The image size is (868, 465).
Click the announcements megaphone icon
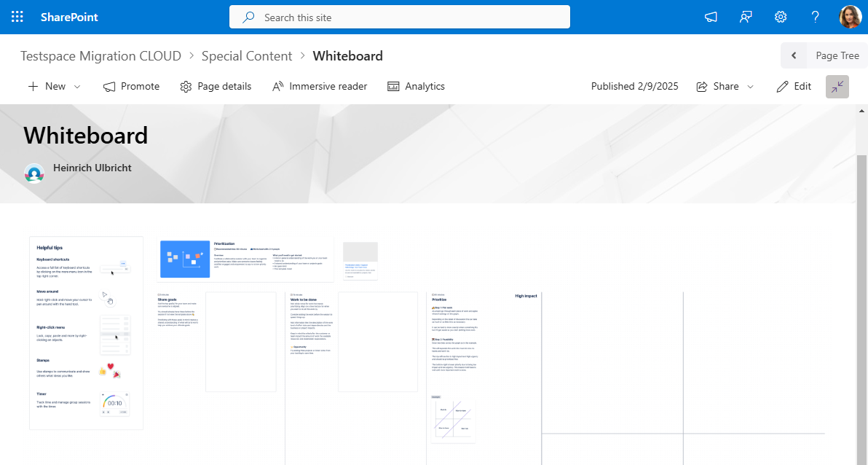click(x=710, y=16)
